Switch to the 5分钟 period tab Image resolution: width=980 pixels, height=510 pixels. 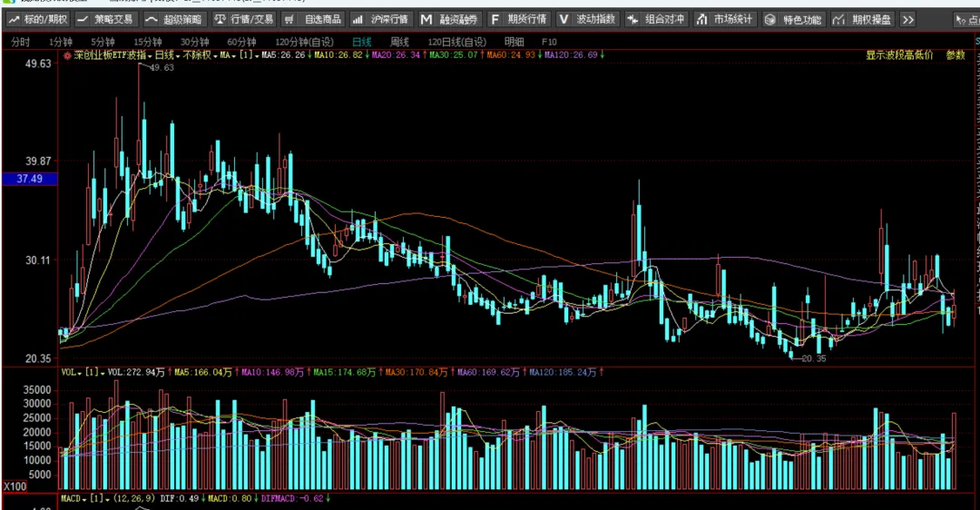tap(103, 42)
